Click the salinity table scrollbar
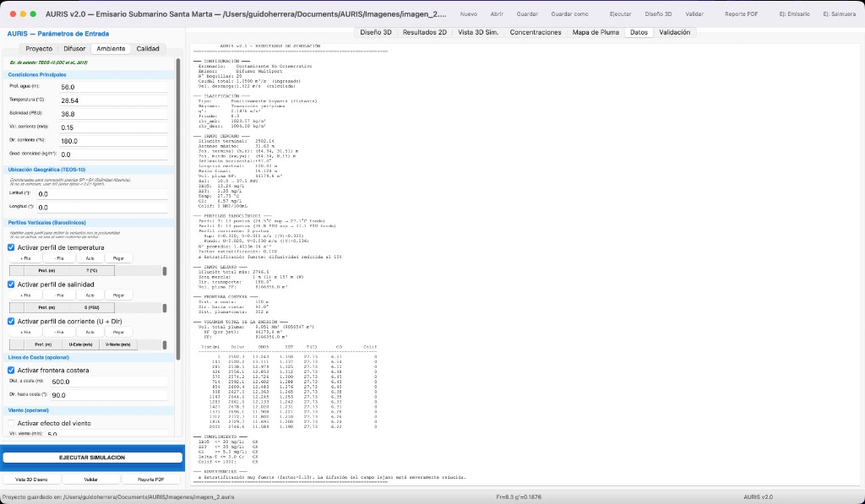The image size is (865, 504). (165, 307)
